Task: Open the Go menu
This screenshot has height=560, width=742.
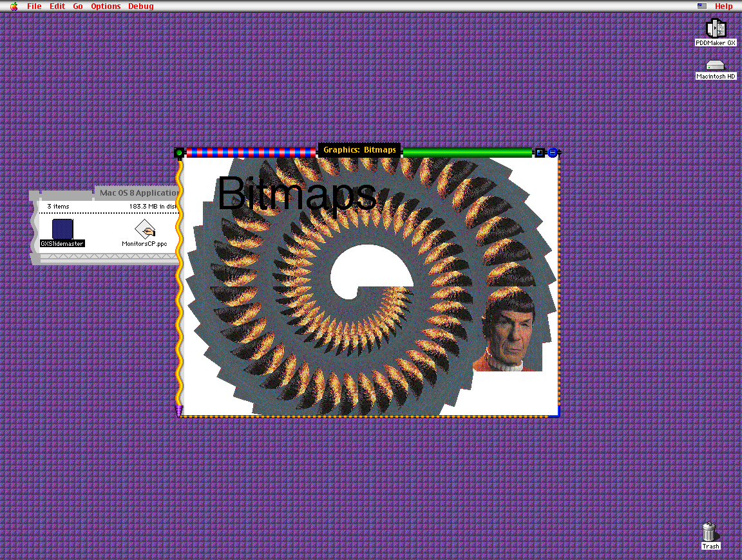Action: [78, 6]
